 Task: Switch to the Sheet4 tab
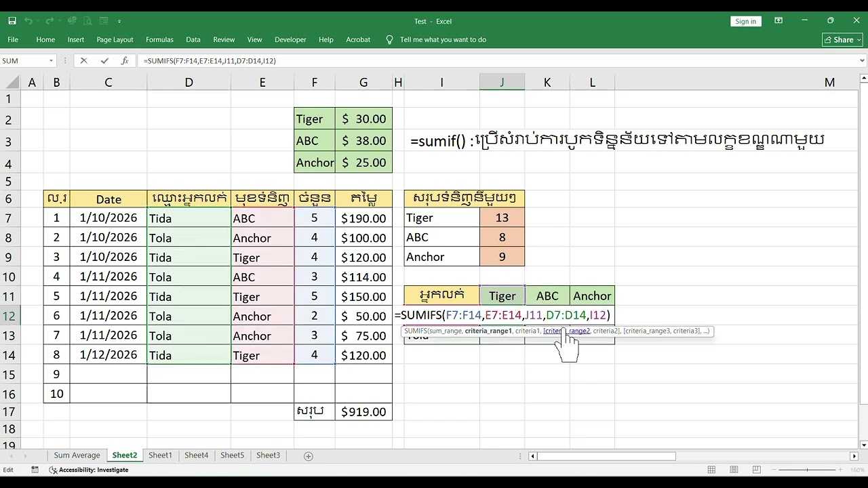[x=196, y=455]
